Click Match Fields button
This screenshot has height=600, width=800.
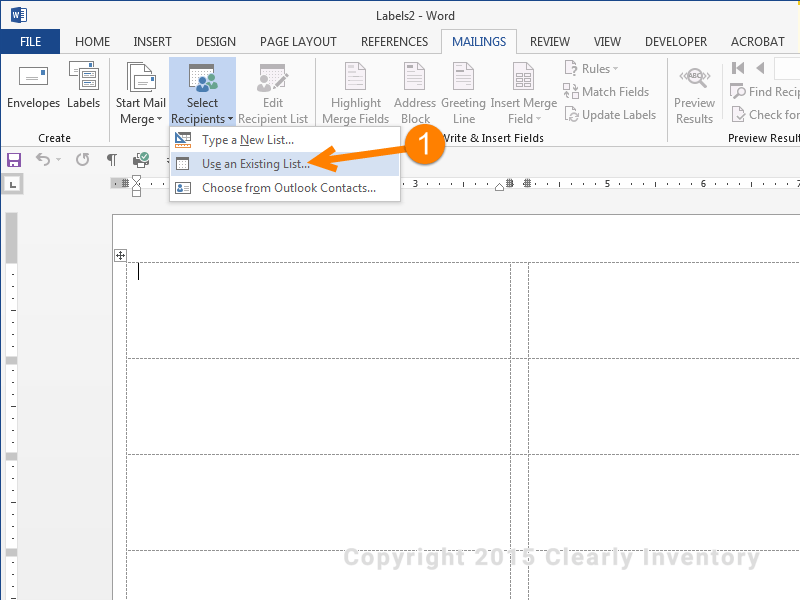click(606, 92)
